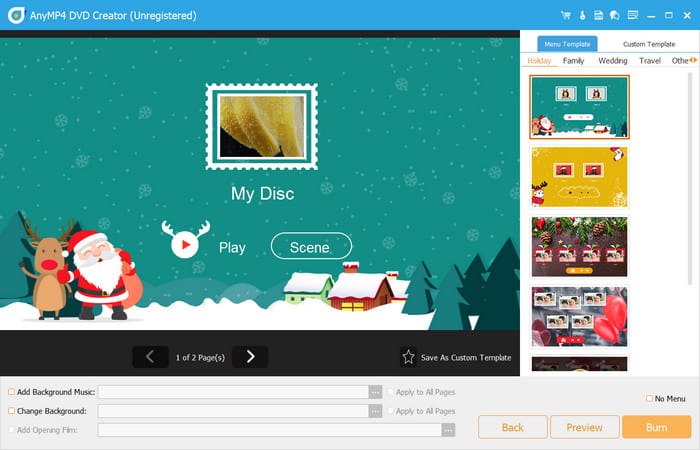
Task: Browse for background music file with ellipsis button
Action: coord(375,392)
